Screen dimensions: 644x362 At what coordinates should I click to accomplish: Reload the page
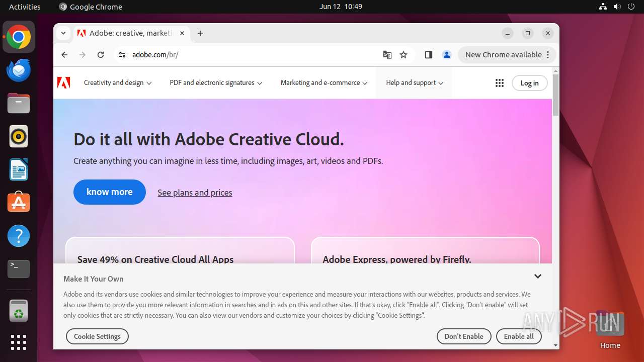pyautogui.click(x=101, y=55)
